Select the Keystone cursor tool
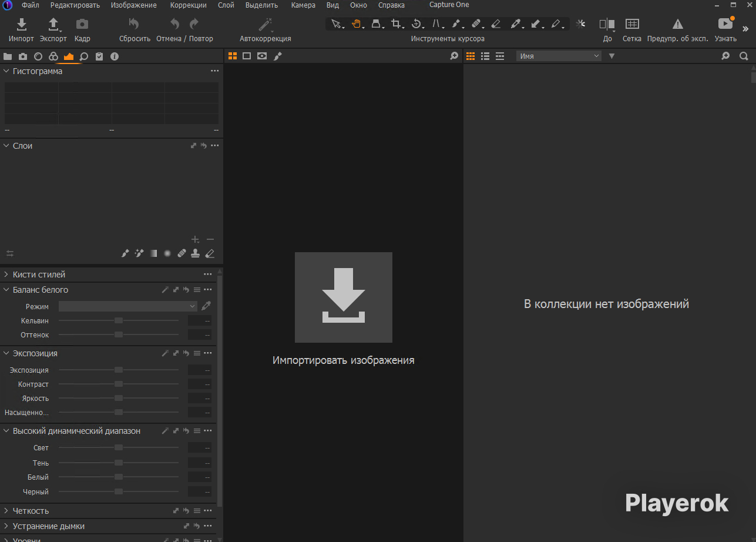 [x=437, y=24]
